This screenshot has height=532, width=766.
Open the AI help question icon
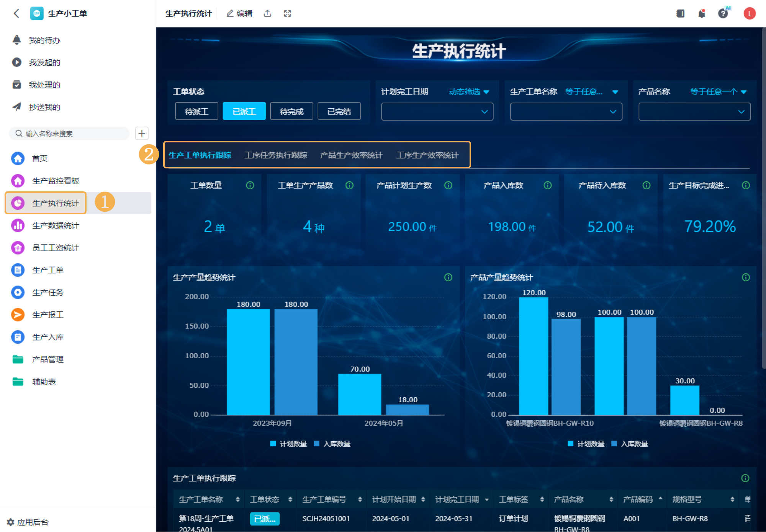click(723, 14)
